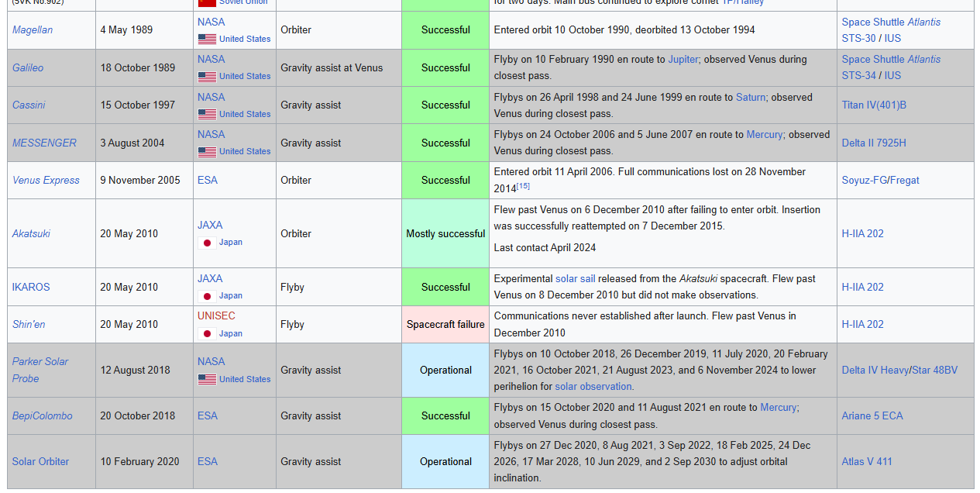Open the Akatsuki mission link
Viewport: 980px width, 493px height.
(x=31, y=233)
